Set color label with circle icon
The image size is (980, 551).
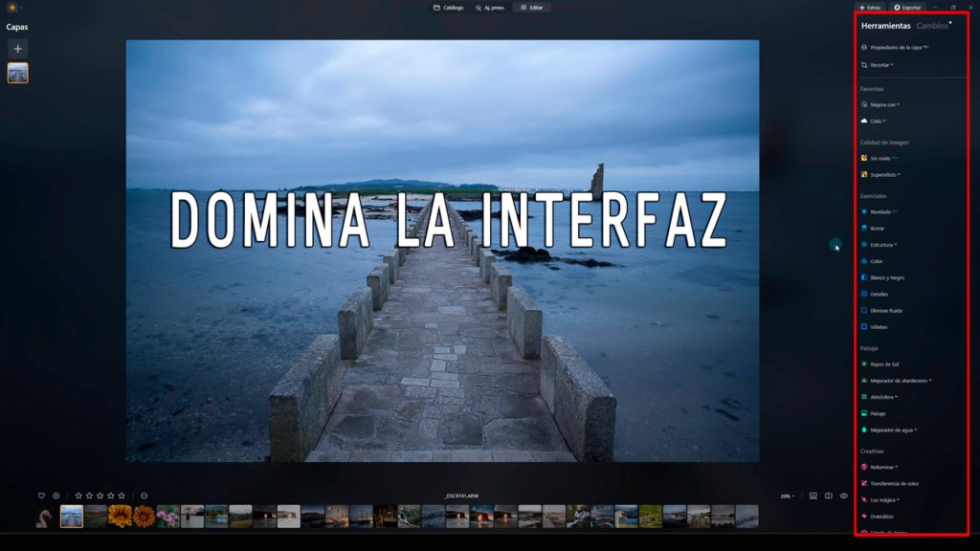click(x=145, y=496)
